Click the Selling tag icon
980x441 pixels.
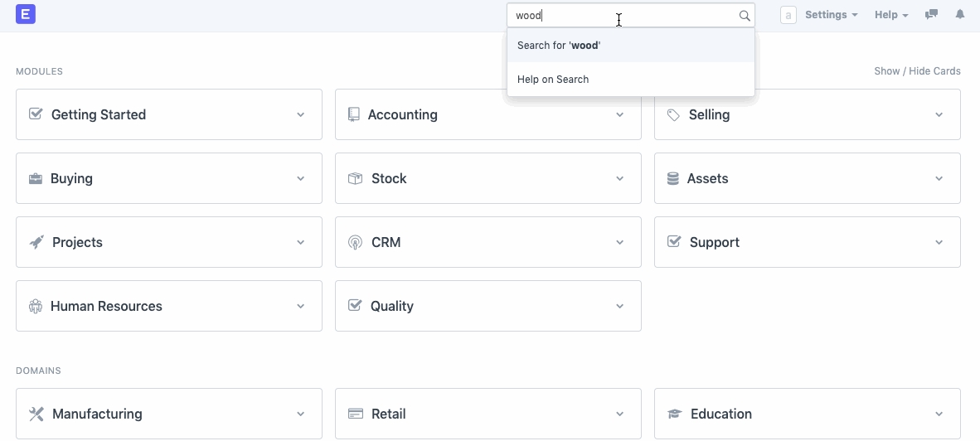tap(673, 114)
